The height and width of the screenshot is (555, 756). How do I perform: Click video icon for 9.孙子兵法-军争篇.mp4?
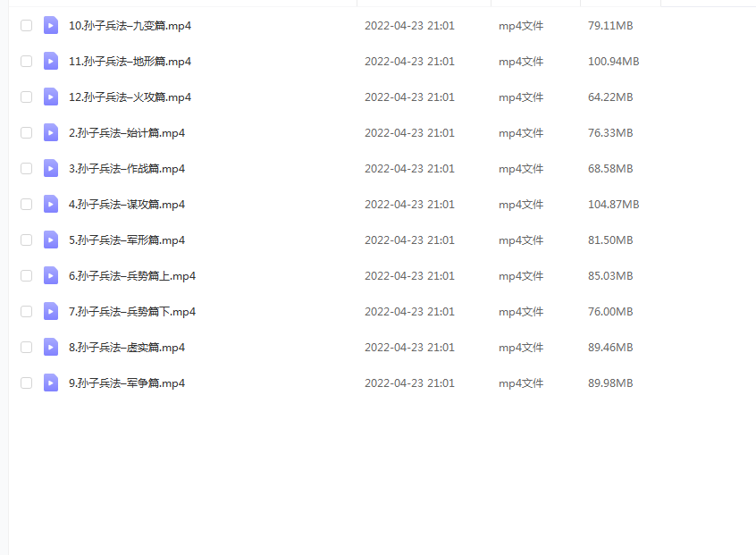[x=51, y=383]
